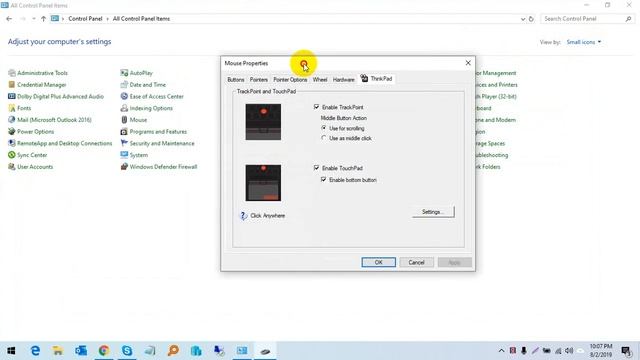The height and width of the screenshot is (360, 640).
Task: Launch Google Chrome from the taskbar
Action: click(x=104, y=351)
